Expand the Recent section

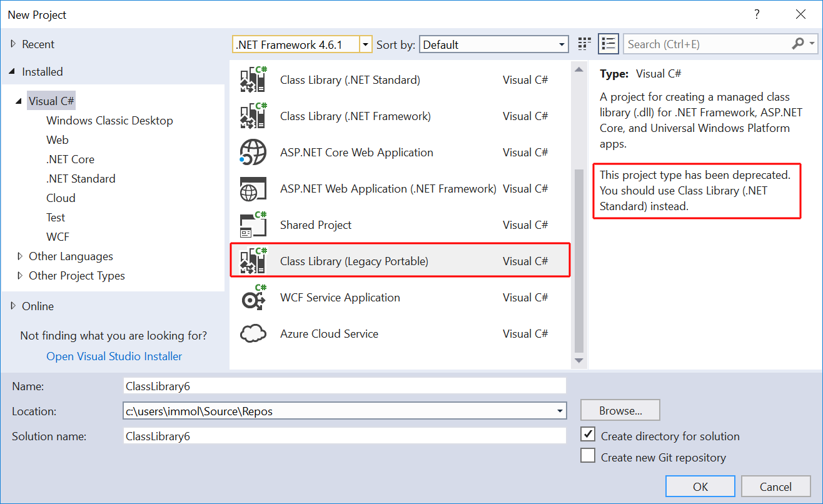coord(13,44)
